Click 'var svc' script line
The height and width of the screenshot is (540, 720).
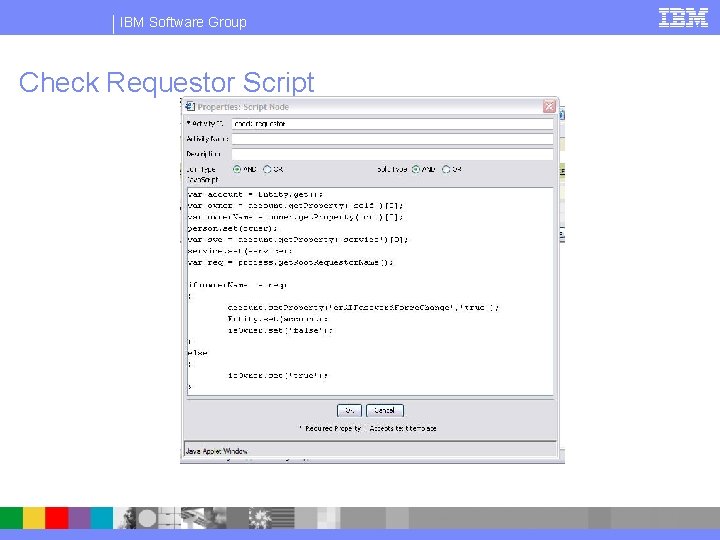pos(298,239)
